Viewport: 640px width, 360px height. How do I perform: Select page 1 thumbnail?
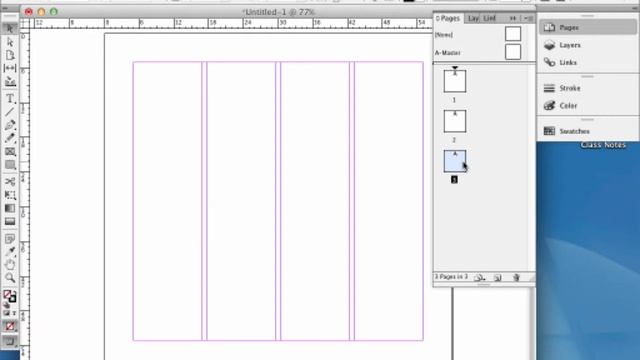[x=455, y=81]
